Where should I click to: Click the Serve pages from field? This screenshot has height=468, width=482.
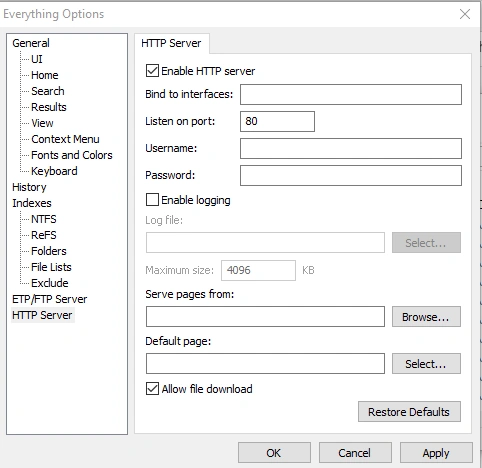tap(265, 316)
